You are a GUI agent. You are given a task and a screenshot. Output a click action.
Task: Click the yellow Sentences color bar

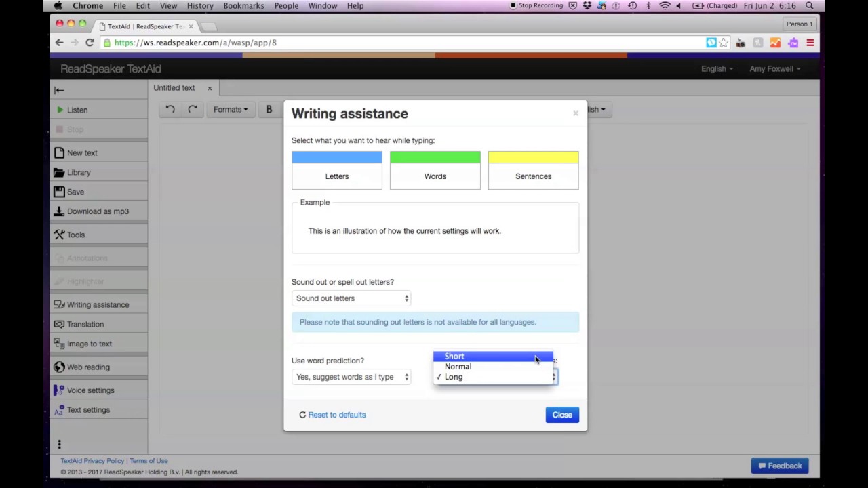pos(533,157)
